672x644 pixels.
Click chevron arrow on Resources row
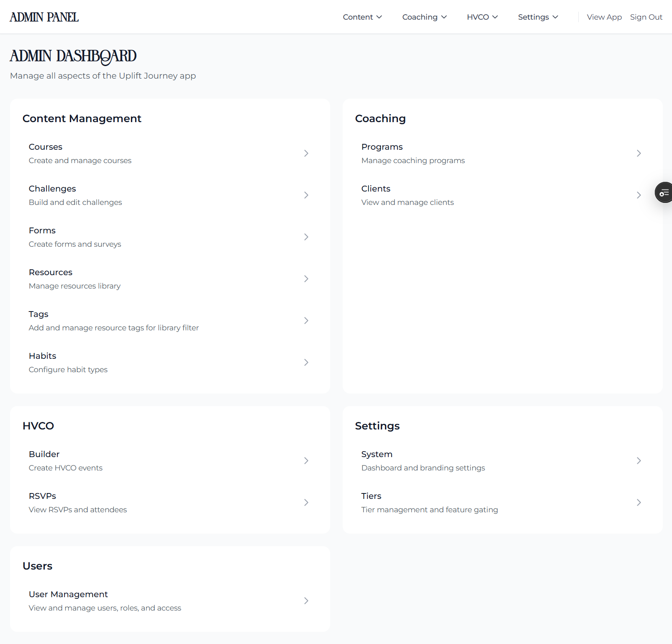(x=306, y=279)
